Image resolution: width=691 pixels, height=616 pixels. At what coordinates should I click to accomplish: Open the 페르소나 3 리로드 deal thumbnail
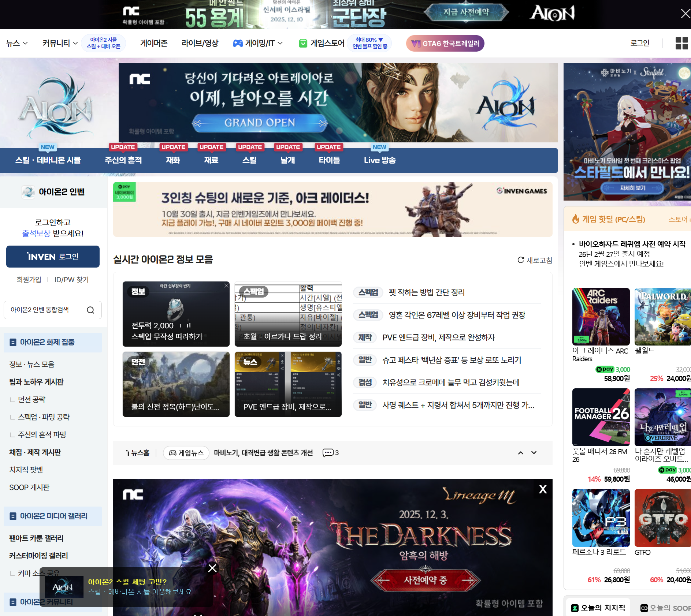pyautogui.click(x=601, y=518)
